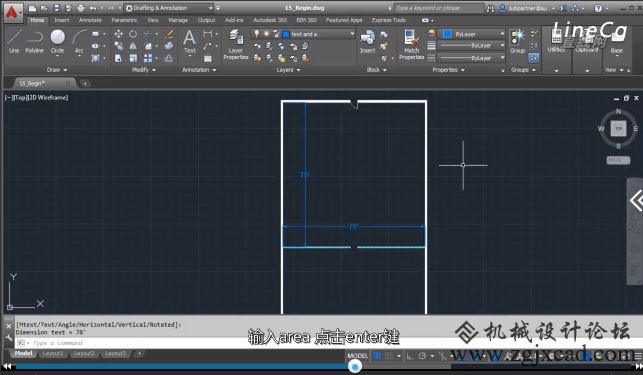Open the Layout1 tab

pyautogui.click(x=53, y=353)
